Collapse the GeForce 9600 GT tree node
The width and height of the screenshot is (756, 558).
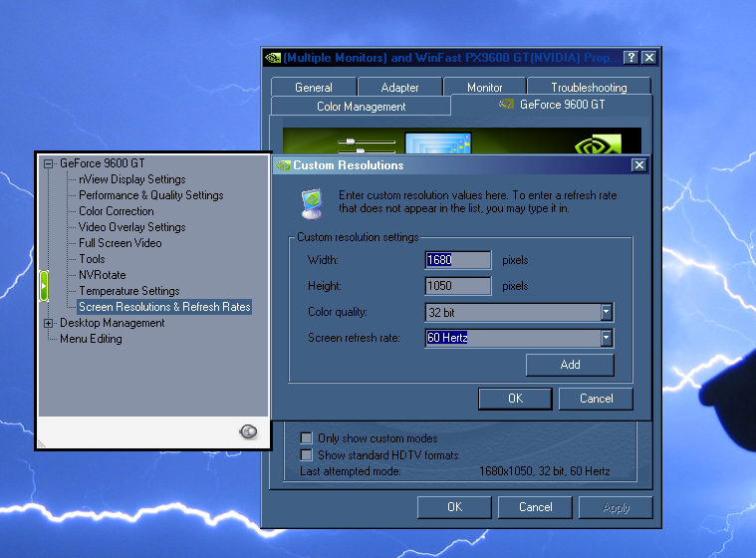pyautogui.click(x=48, y=163)
